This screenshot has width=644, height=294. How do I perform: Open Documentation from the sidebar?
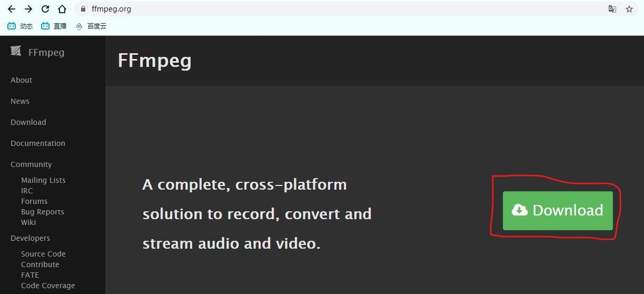tap(38, 143)
